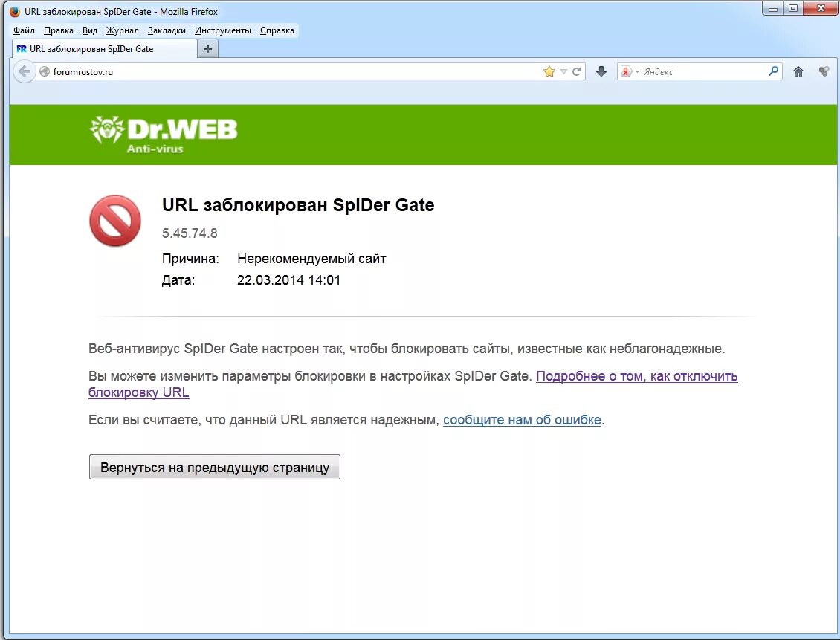Screen dimensions: 840x640
Task: Open the downloads arrow icon
Action: coord(601,71)
